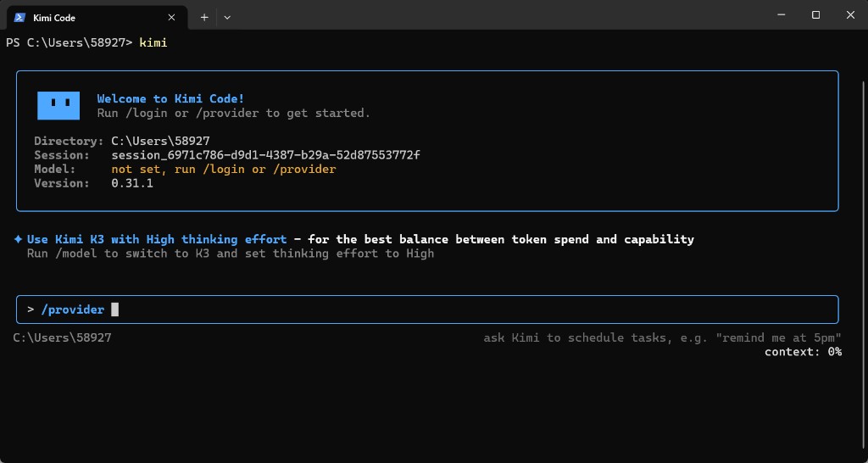868x463 pixels.
Task: Click the 'ask Kimi to schedule tasks' hint
Action: click(x=663, y=337)
